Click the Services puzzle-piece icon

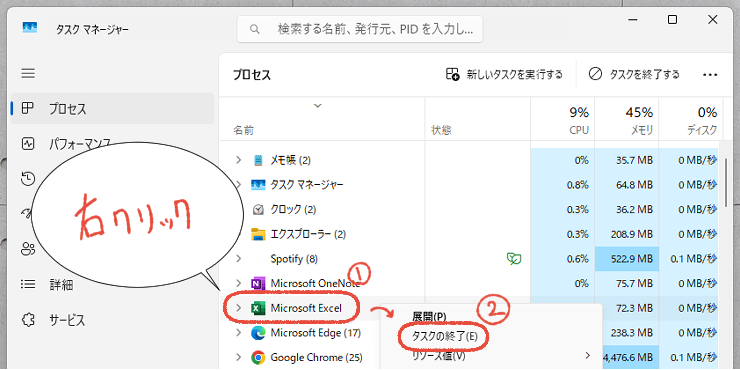28,320
